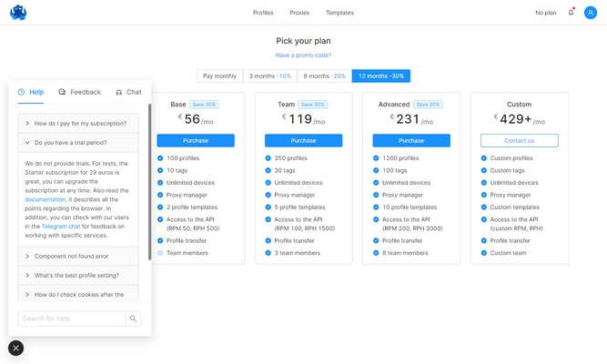Click Save 30% badge on Base plan
Viewport: 607px width, 364px height.
pyautogui.click(x=204, y=105)
